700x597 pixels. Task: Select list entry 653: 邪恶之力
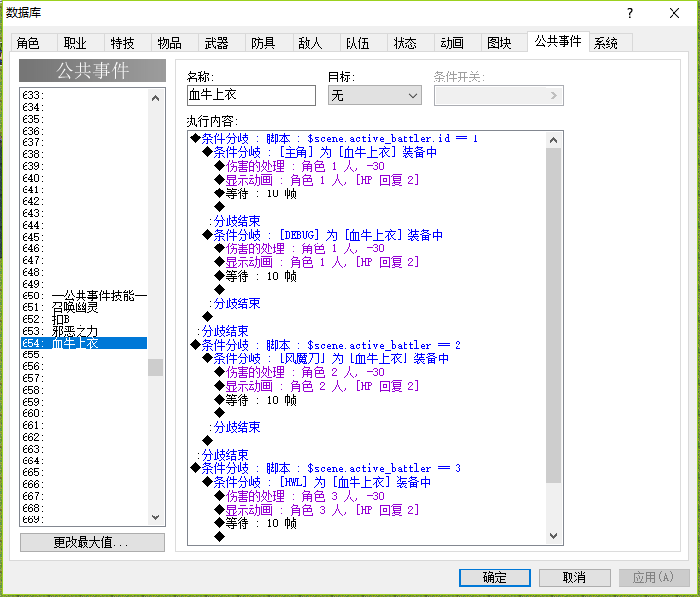coord(84,331)
